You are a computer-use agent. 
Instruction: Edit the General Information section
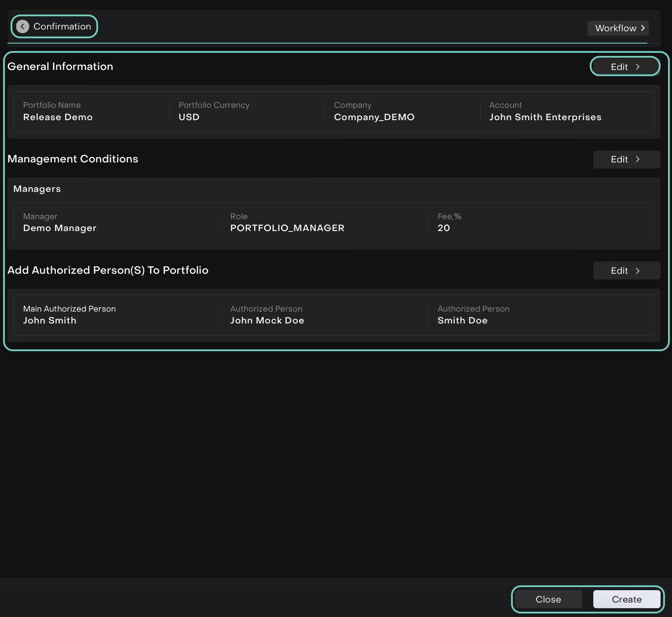pos(625,67)
